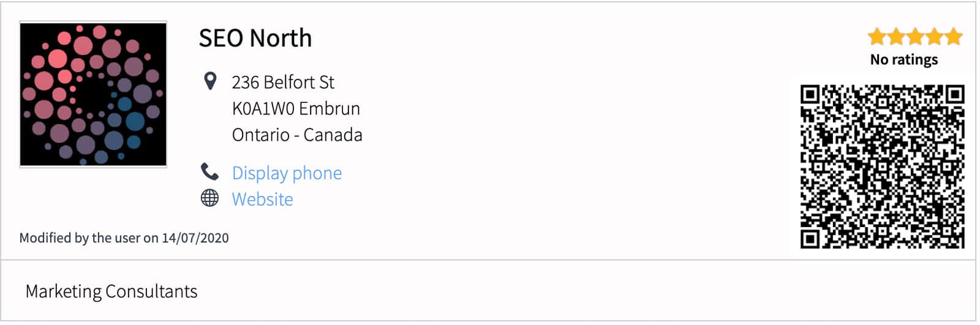Screen dimensions: 980x325
Task: Click the phone handset icon
Action: pos(209,172)
